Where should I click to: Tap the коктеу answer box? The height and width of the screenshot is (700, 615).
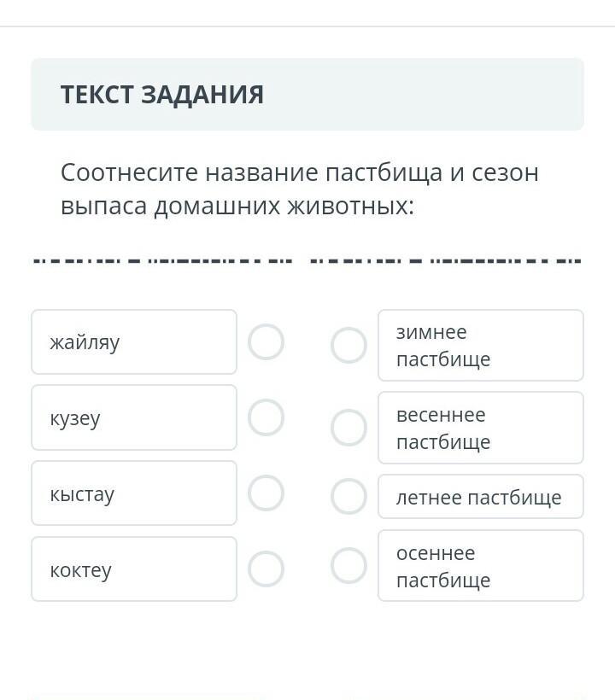pos(134,569)
